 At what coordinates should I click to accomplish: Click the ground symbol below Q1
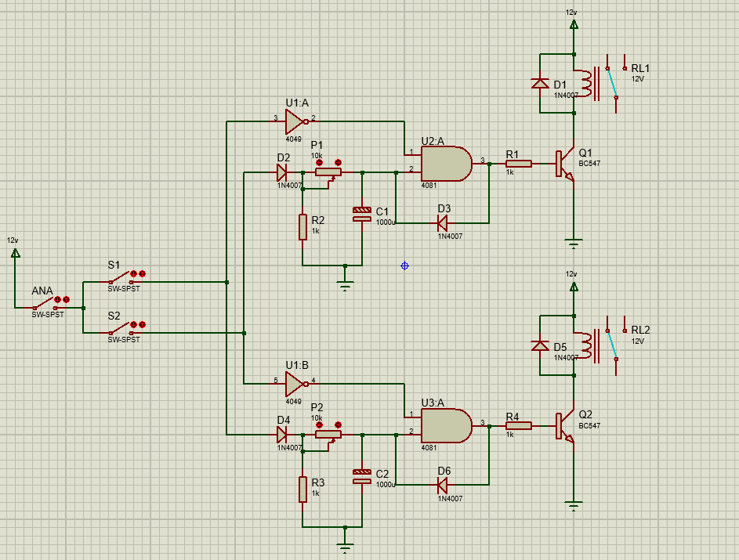coord(574,244)
